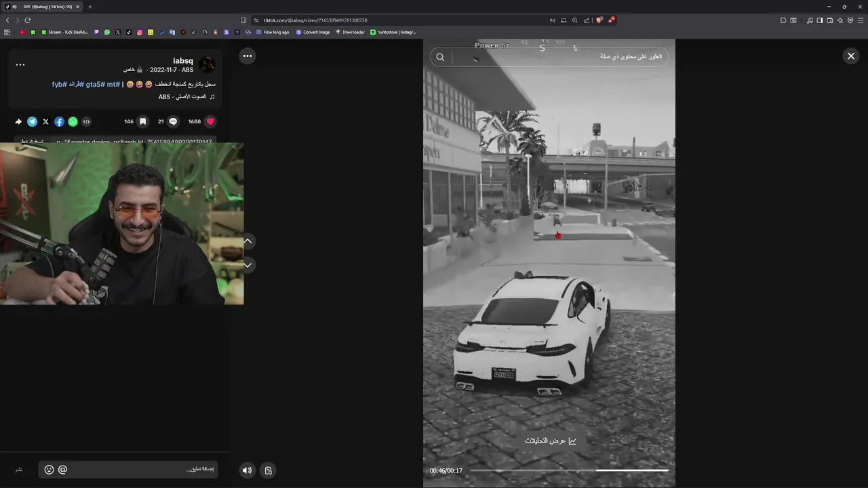Reload the TikTok page
Screen dimensions: 868x488
(28, 20)
